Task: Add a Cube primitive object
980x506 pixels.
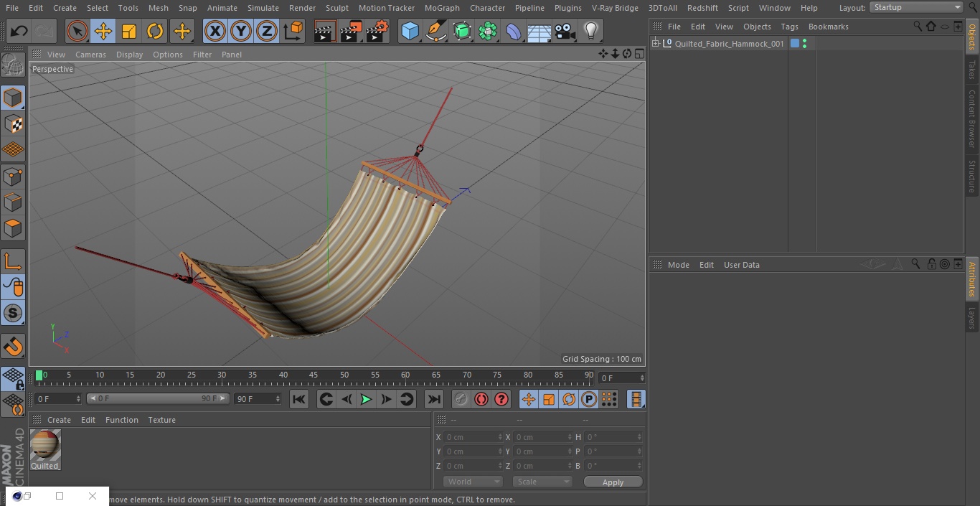Action: [x=410, y=31]
